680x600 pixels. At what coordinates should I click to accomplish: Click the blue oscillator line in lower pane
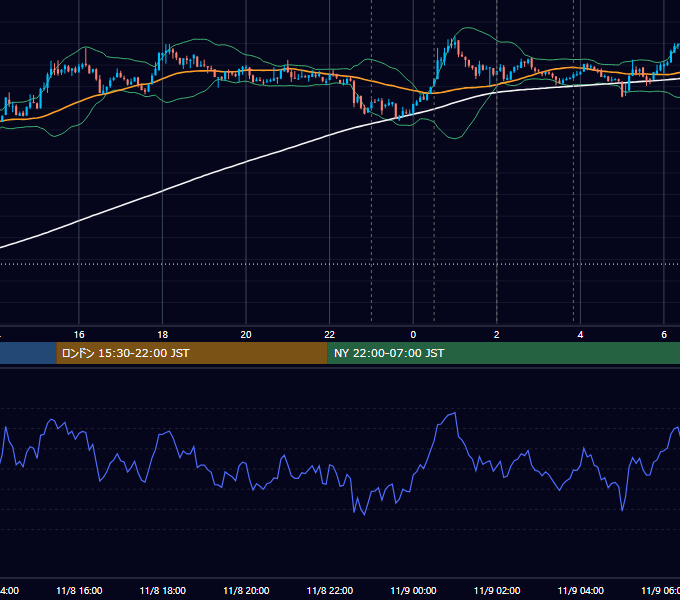tap(434, 442)
